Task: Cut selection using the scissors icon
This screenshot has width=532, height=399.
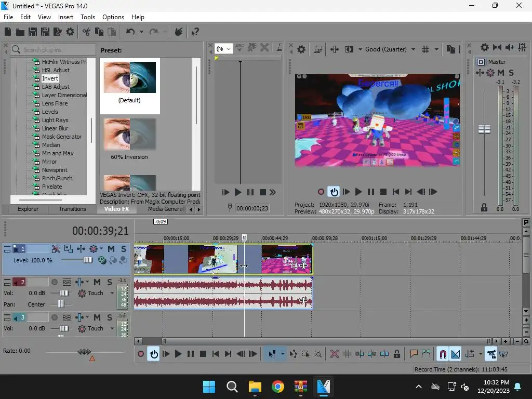Action: (x=87, y=32)
